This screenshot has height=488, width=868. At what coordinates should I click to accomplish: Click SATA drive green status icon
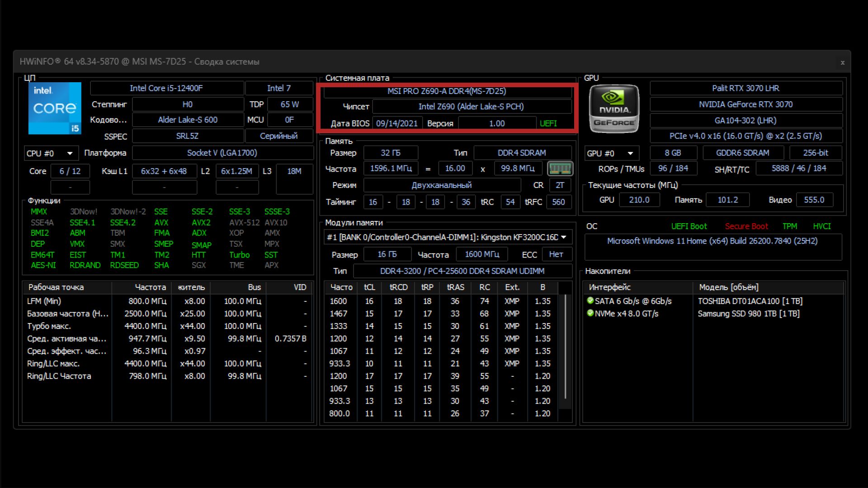(x=590, y=300)
